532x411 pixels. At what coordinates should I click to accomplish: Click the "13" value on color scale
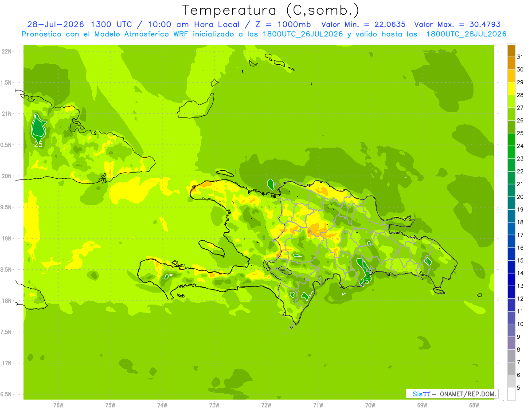pyautogui.click(x=520, y=286)
